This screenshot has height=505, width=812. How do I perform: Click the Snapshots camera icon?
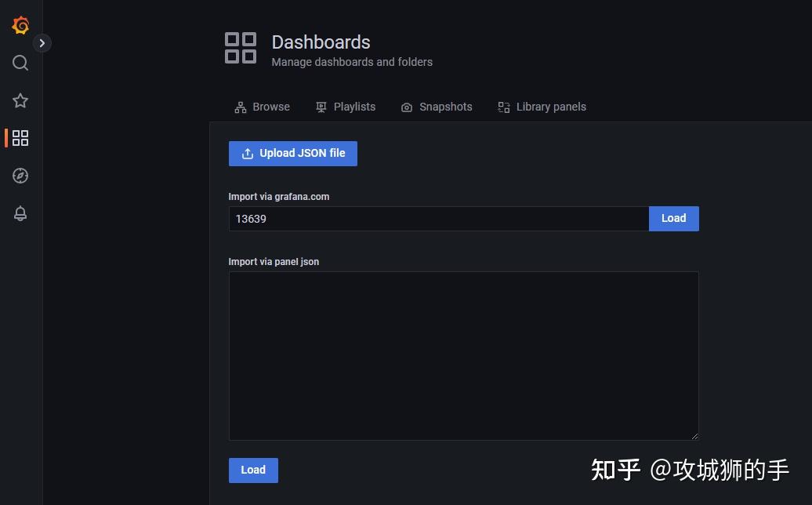(406, 107)
